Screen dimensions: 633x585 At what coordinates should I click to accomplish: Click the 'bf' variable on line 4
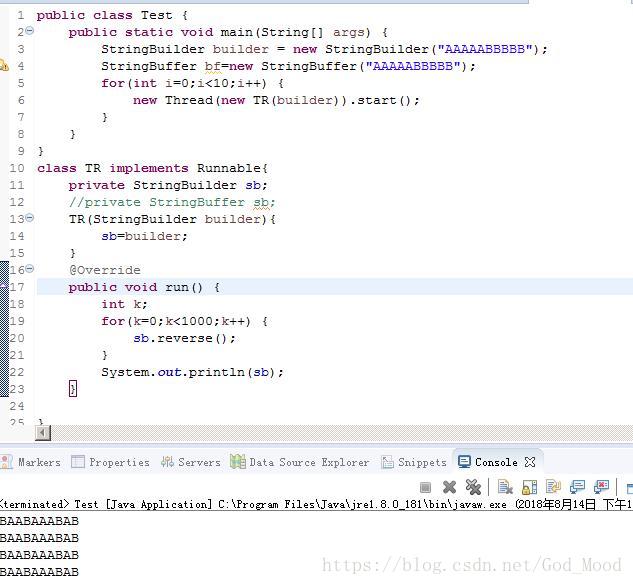click(x=213, y=66)
